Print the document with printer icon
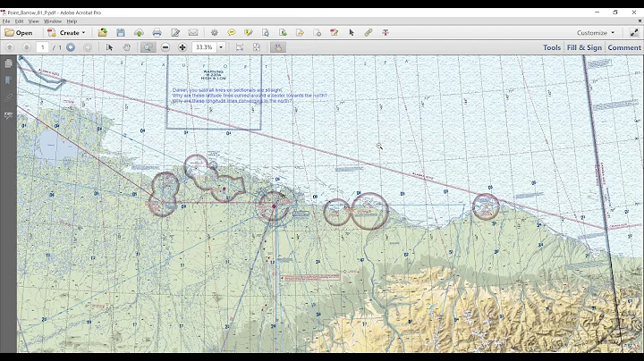The width and height of the screenshot is (644, 361). click(157, 33)
